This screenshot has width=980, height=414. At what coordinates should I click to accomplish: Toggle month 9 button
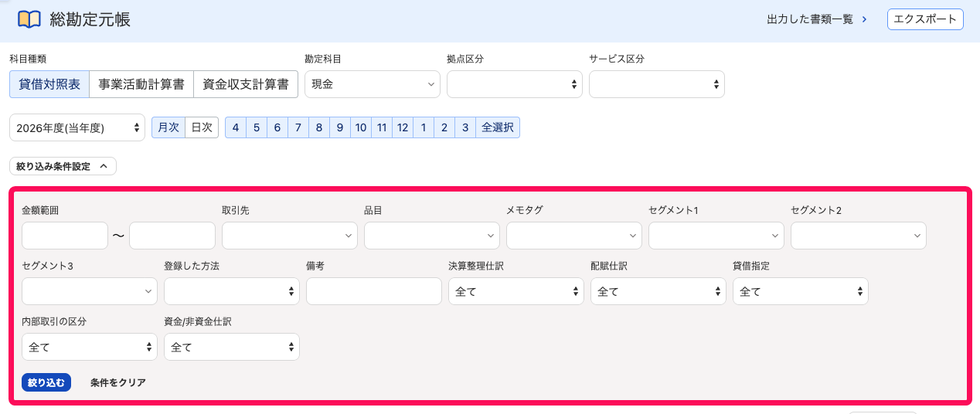340,127
